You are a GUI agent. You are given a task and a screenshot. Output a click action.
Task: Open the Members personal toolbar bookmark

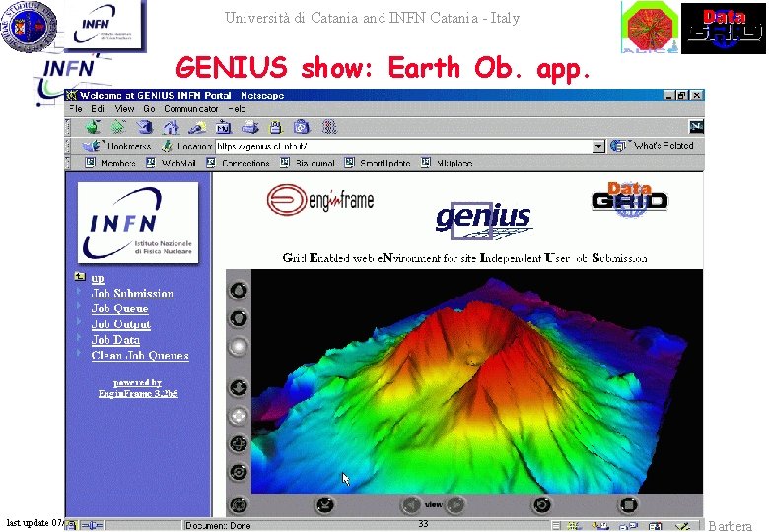click(x=110, y=163)
